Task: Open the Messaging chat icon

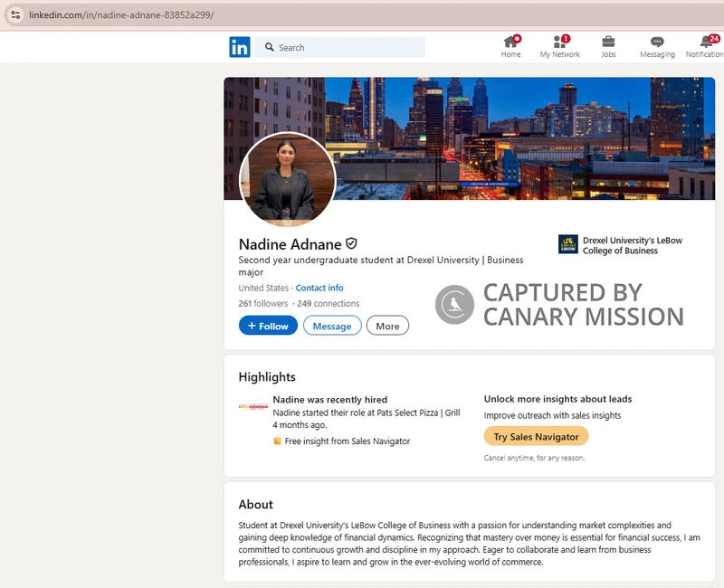Action: (x=657, y=42)
